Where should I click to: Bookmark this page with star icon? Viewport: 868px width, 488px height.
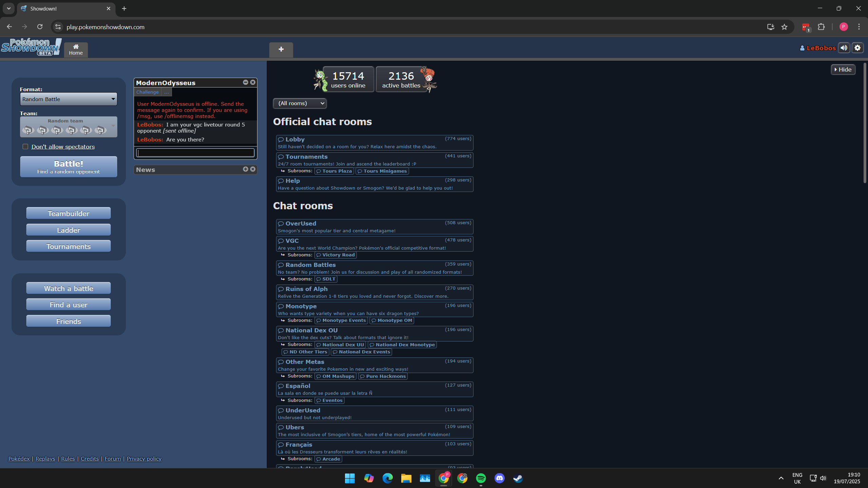(x=784, y=27)
